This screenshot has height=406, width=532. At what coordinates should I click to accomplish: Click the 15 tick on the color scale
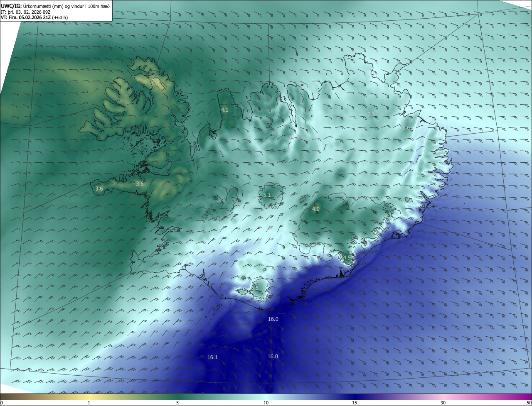point(355,403)
